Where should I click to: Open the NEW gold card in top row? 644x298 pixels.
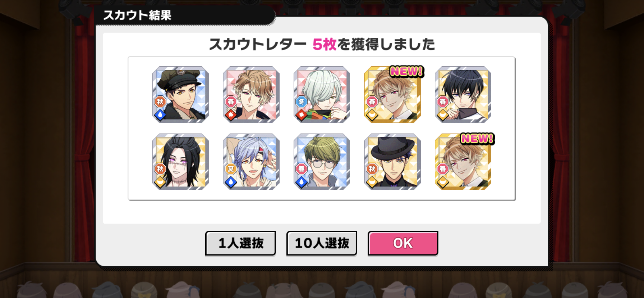tap(392, 95)
